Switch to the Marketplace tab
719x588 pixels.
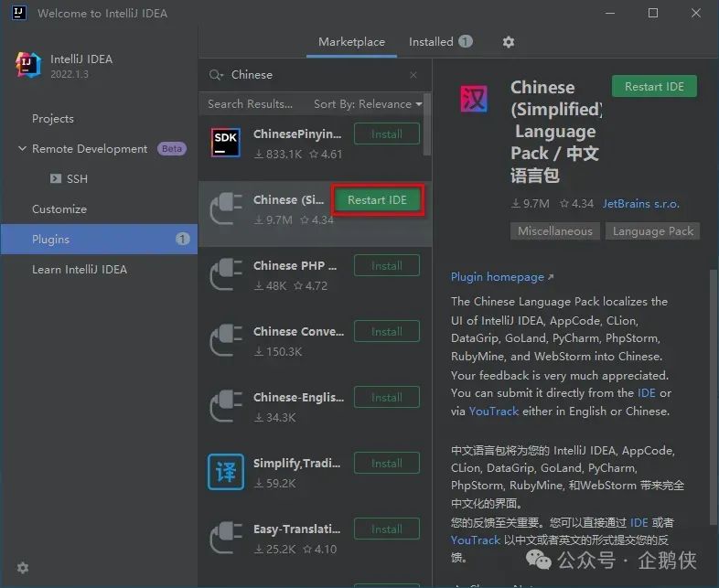pyautogui.click(x=351, y=42)
